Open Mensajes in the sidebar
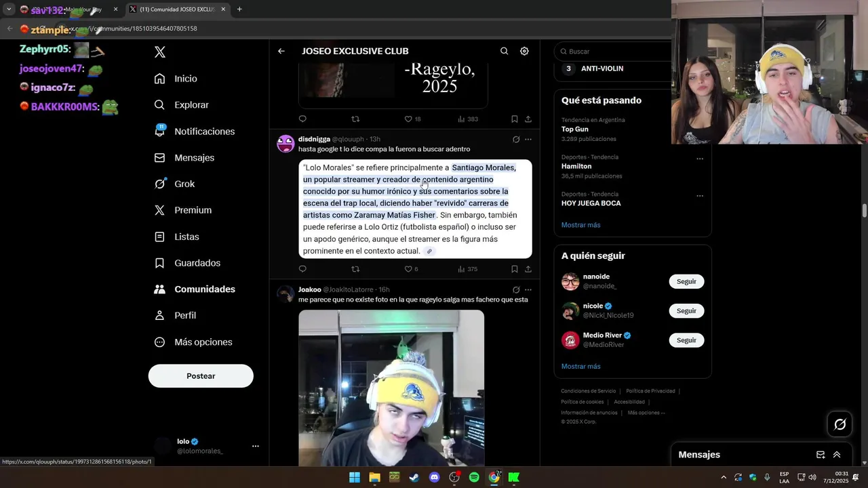 point(184,157)
